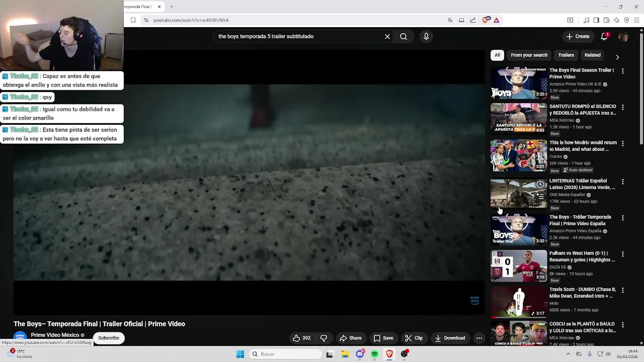
Task: Open the Travis Scott DUMBO thumbnail
Action: coord(519,302)
